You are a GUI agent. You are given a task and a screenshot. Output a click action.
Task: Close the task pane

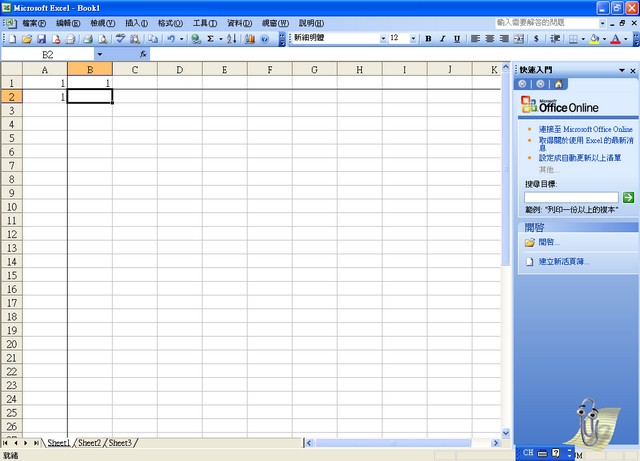tap(633, 71)
